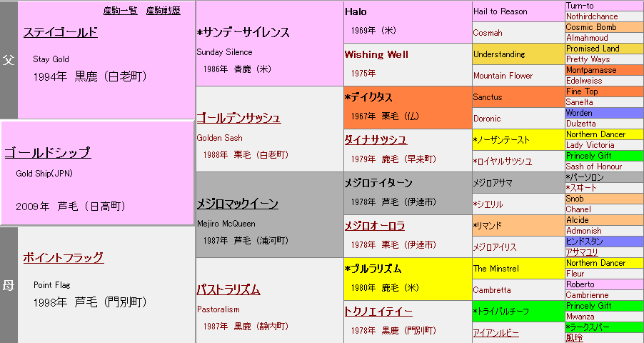Click the yellow プルラリズム cell
644x343 pixels.
click(407, 279)
